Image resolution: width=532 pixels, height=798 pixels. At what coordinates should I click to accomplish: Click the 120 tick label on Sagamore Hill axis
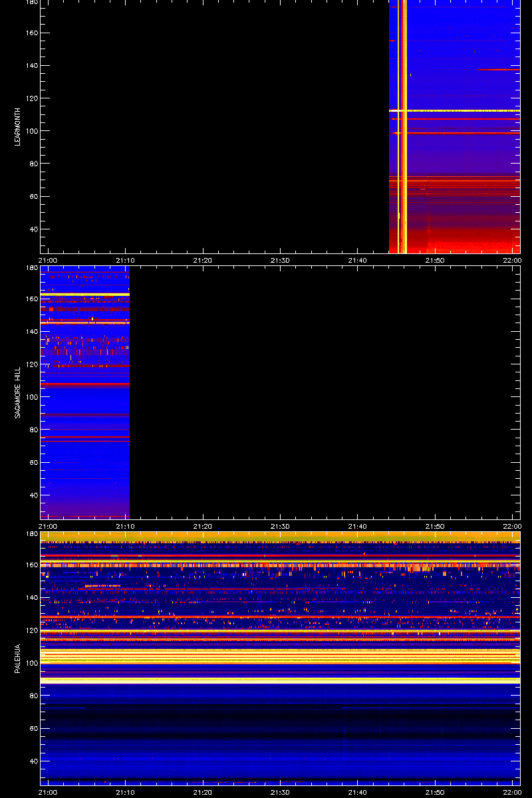31,364
